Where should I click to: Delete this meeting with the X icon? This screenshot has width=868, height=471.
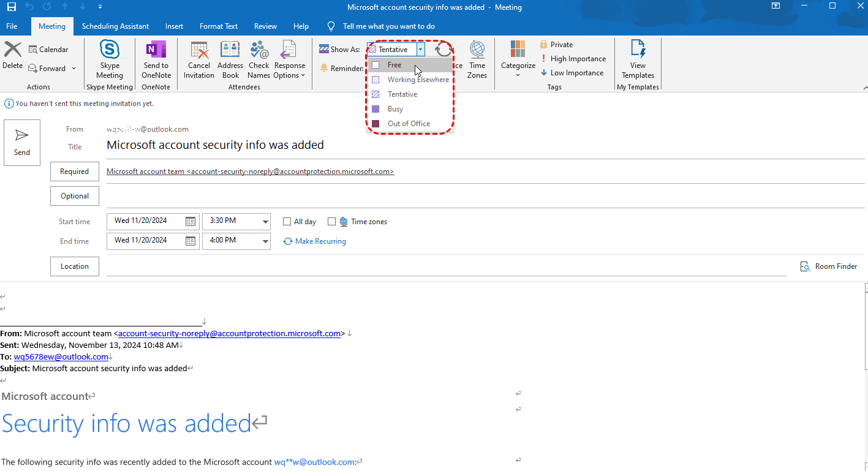coord(13,55)
